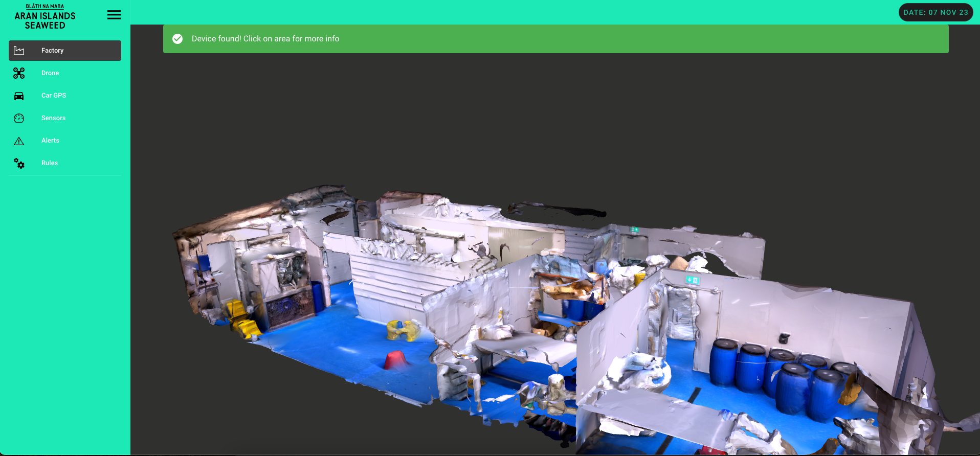Open the Drone menu item
980x456 pixels.
50,73
